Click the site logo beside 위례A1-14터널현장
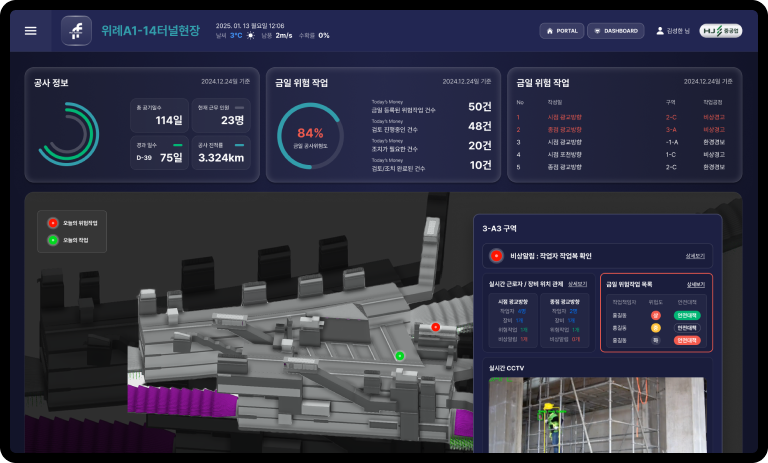 coord(76,31)
